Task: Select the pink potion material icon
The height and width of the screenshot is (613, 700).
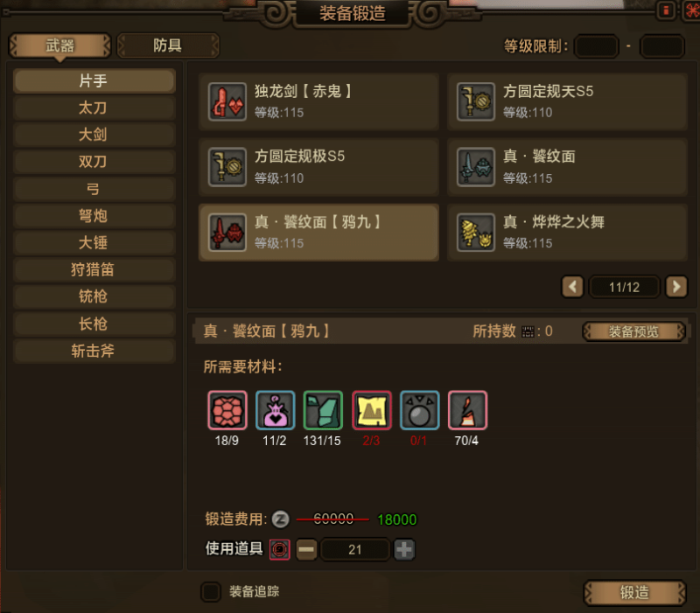Action: click(276, 410)
